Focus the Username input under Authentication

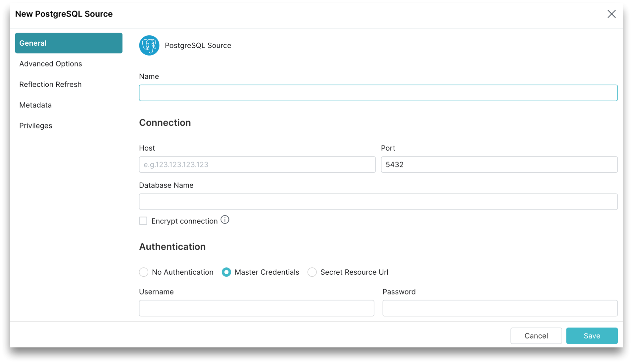pos(256,308)
